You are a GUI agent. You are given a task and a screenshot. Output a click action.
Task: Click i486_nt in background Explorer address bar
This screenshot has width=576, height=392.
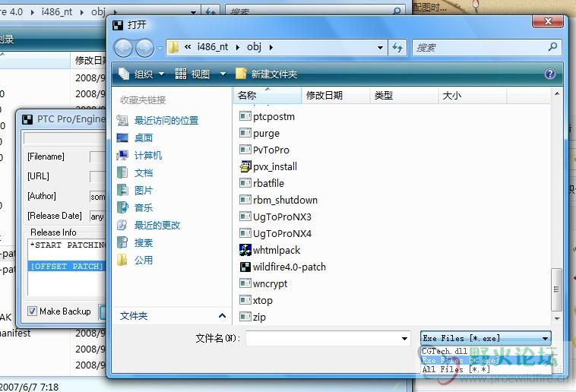coord(57,11)
